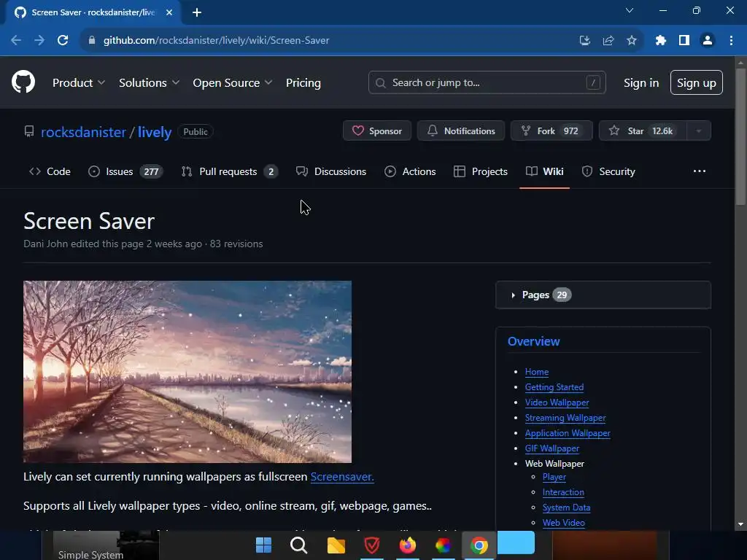Fork the repository

pos(551,131)
